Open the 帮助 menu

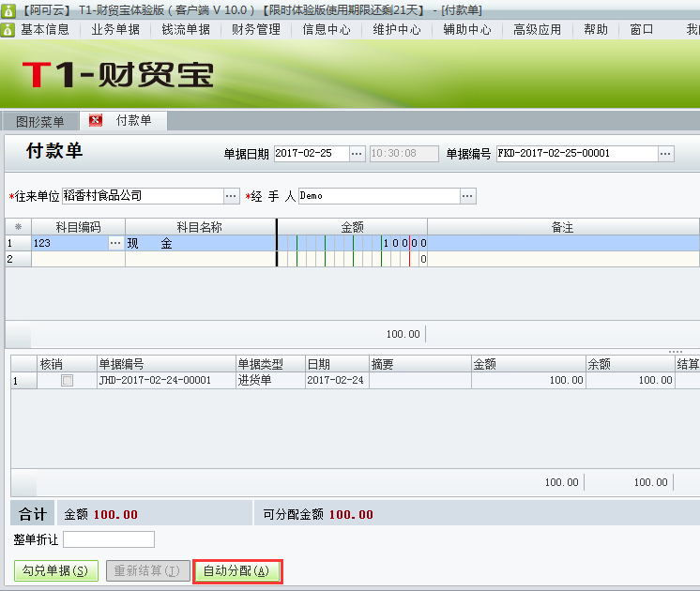pyautogui.click(x=596, y=30)
